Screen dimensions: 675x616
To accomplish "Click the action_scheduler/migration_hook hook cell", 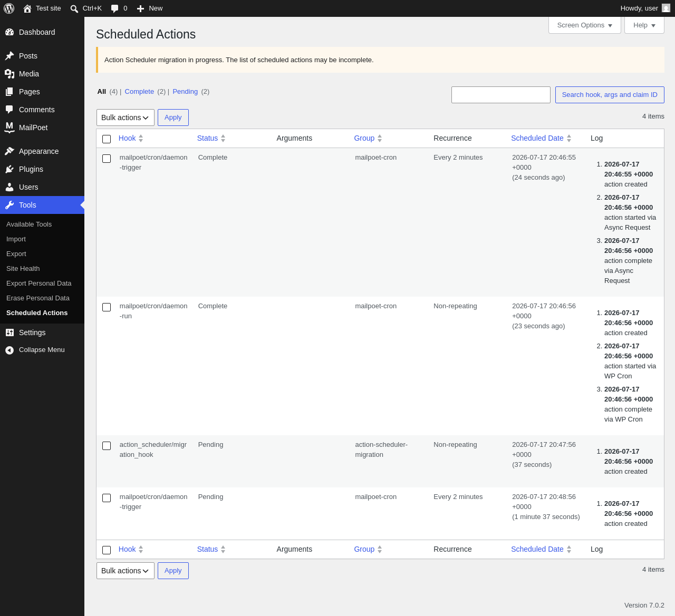I will pyautogui.click(x=153, y=449).
